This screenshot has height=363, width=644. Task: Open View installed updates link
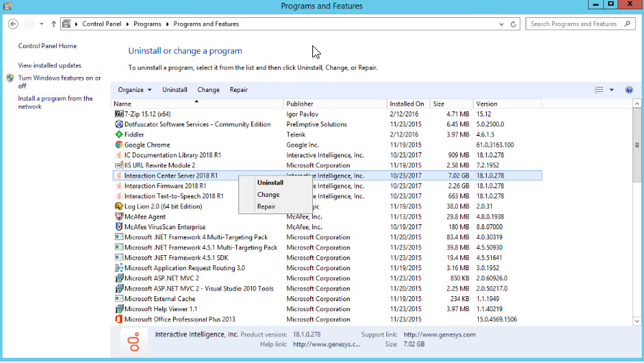[x=50, y=65]
